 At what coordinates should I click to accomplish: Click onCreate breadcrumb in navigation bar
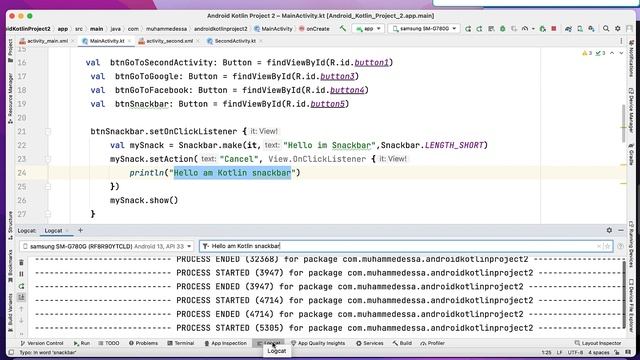[x=314, y=29]
